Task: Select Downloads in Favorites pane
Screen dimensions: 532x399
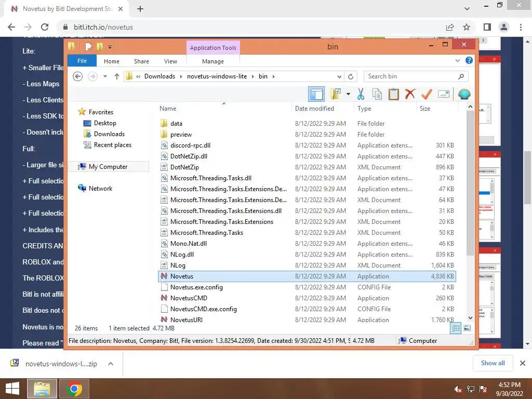Action: click(109, 134)
